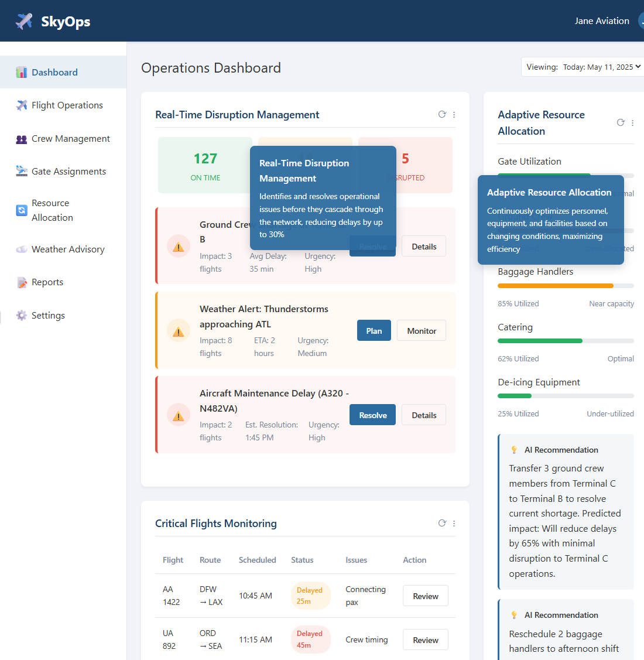Click the "85% Utilized" text
The image size is (644, 660).
[518, 304]
